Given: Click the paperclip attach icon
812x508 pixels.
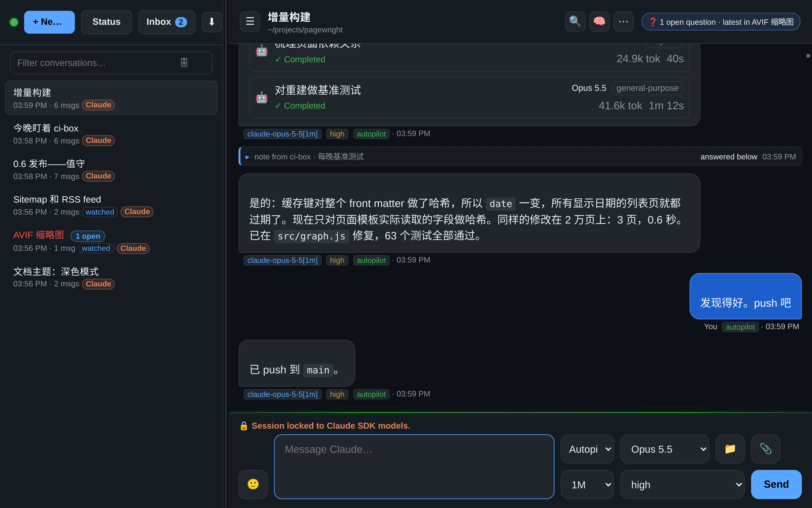Looking at the screenshot, I should click(766, 449).
